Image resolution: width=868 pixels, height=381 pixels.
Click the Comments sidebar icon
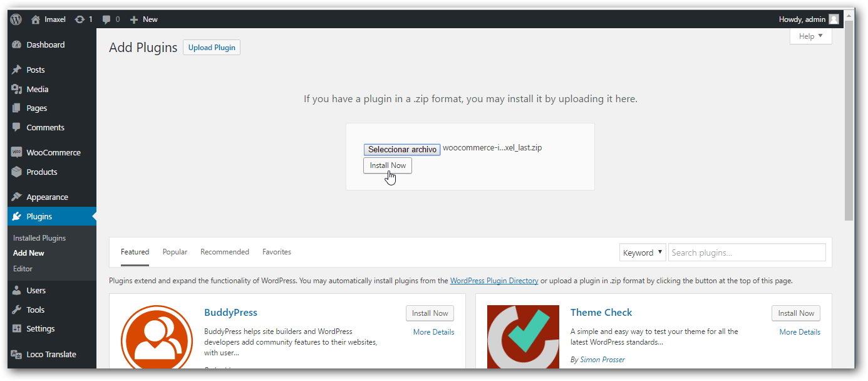(17, 128)
